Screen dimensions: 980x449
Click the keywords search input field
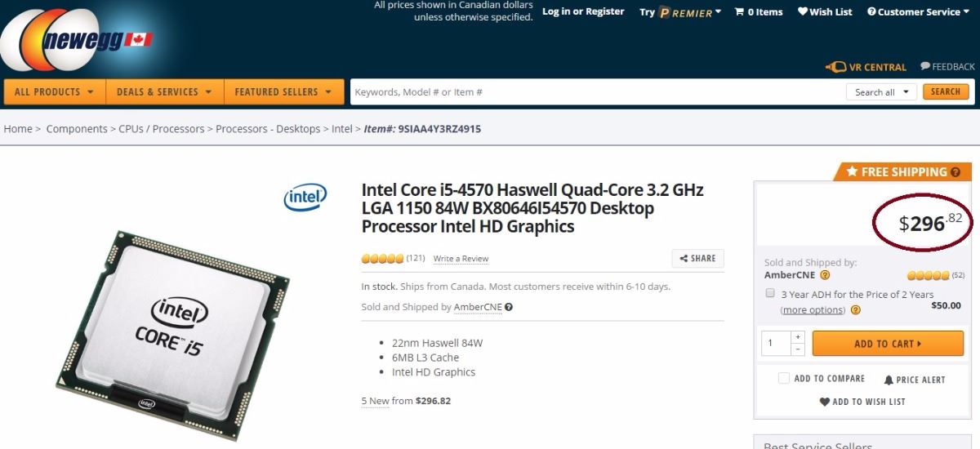(596, 92)
